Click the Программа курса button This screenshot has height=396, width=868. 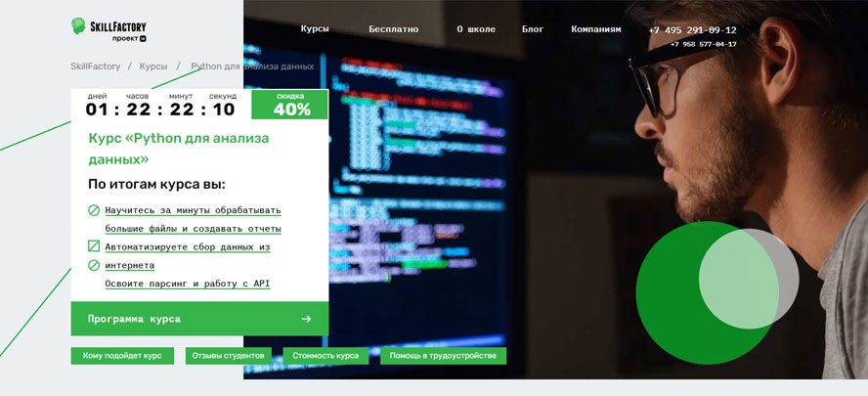[199, 319]
